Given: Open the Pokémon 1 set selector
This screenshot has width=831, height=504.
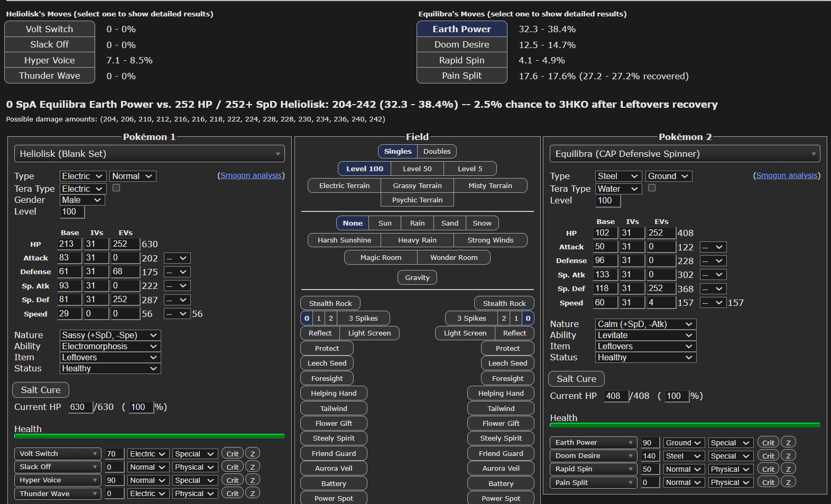Looking at the screenshot, I should point(149,154).
